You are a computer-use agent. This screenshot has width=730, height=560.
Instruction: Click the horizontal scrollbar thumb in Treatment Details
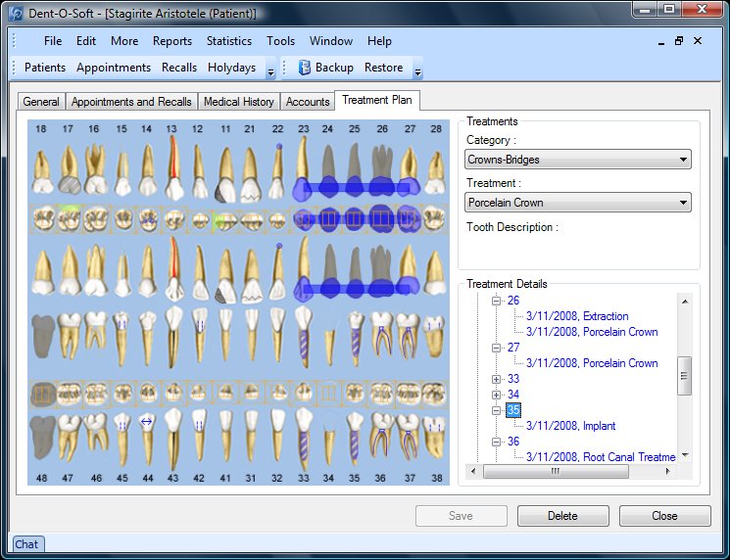[556, 472]
